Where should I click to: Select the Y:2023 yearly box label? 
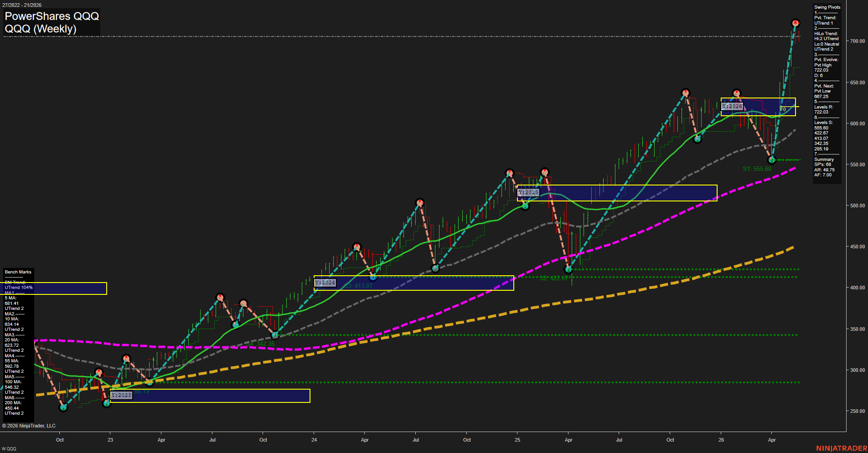(x=121, y=395)
